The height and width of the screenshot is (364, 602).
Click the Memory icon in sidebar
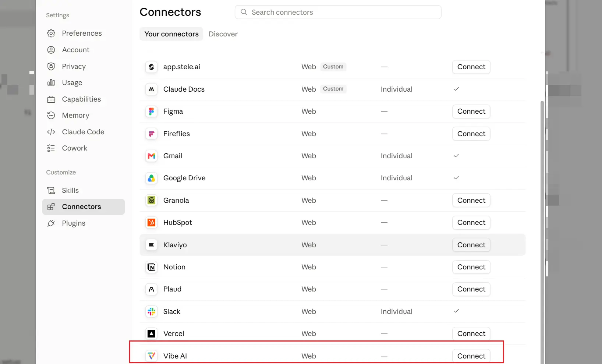[51, 115]
